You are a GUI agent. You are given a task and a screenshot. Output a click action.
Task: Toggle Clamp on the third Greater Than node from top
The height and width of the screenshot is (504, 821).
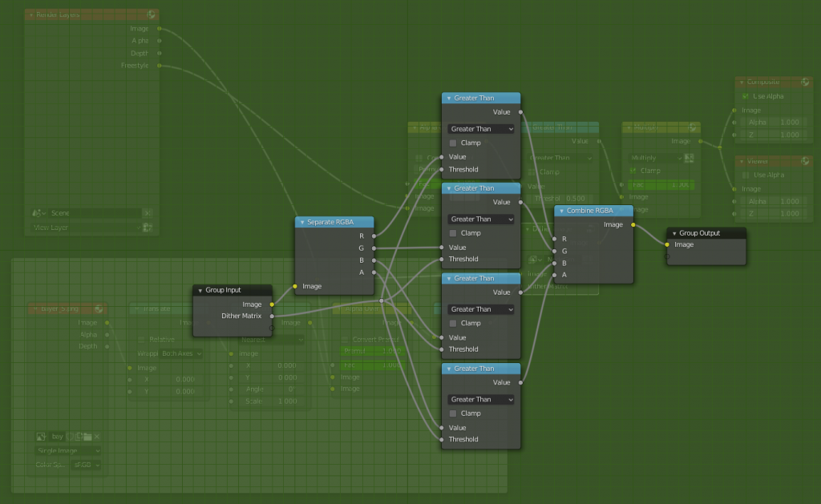click(453, 324)
